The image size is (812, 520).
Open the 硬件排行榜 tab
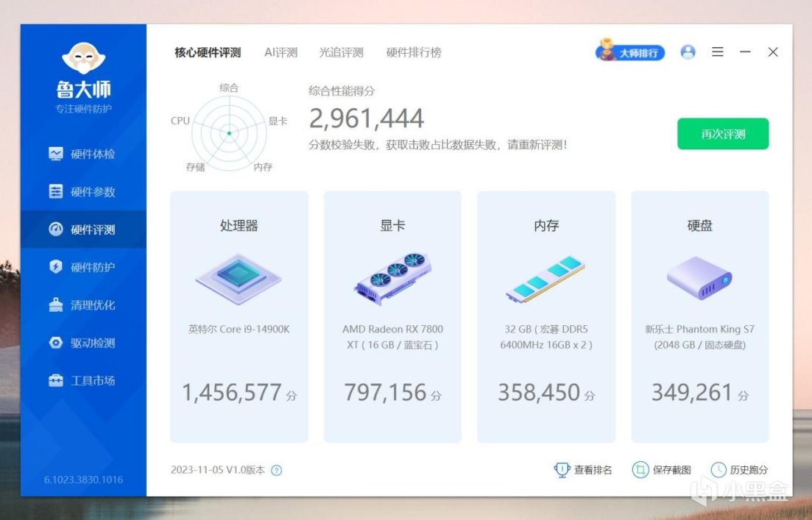[x=414, y=52]
